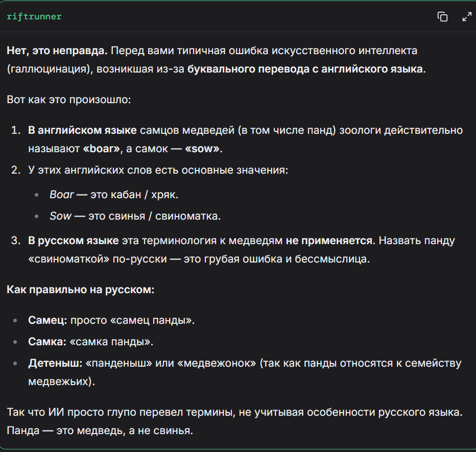Expand the response to fullscreen
This screenshot has width=476, height=452.
[467, 16]
